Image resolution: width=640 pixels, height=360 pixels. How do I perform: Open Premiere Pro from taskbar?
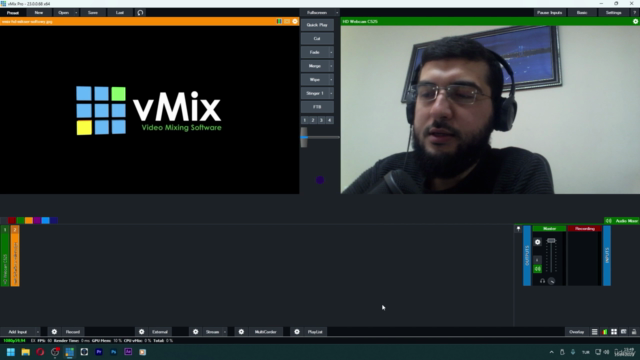point(99,352)
